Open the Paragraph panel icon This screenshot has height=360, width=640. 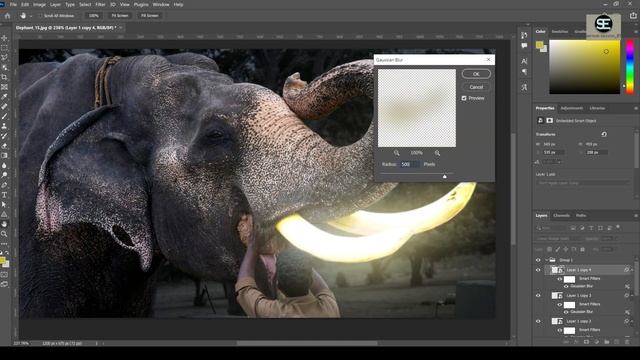[x=524, y=72]
